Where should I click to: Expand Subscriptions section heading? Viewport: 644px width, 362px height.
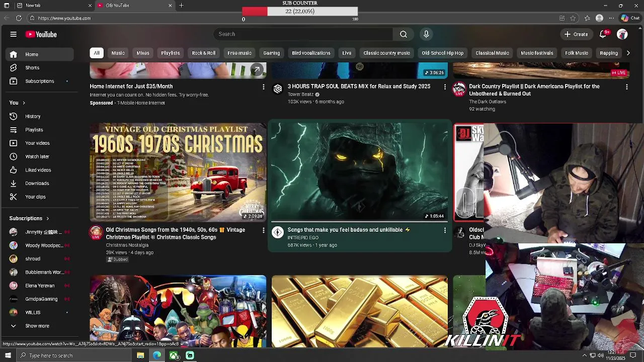(x=29, y=218)
